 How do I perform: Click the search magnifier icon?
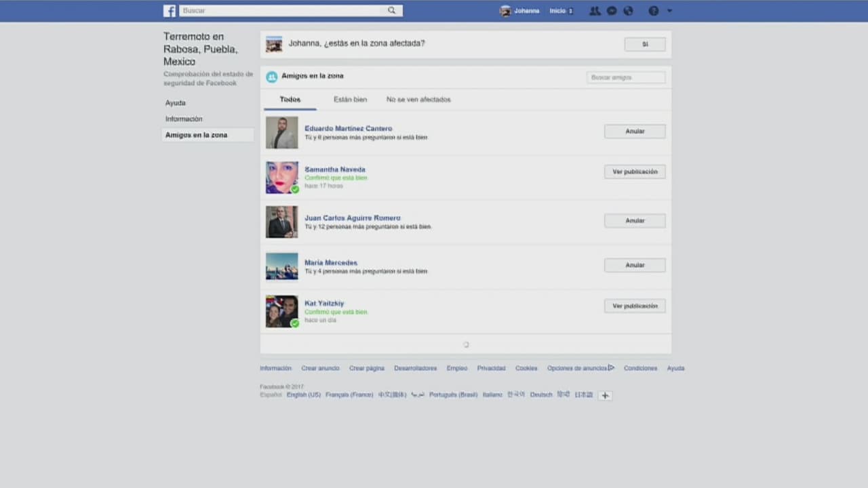pos(392,11)
